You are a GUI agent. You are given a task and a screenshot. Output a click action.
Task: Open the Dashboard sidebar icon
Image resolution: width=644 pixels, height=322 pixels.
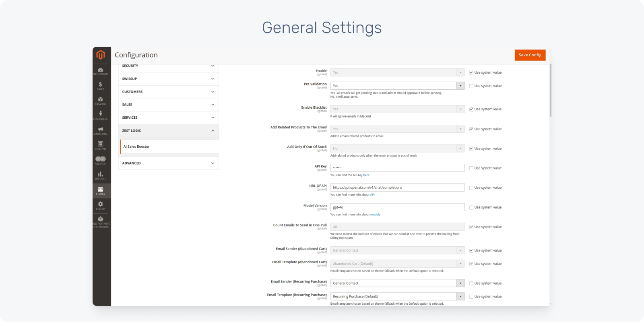coord(101,71)
